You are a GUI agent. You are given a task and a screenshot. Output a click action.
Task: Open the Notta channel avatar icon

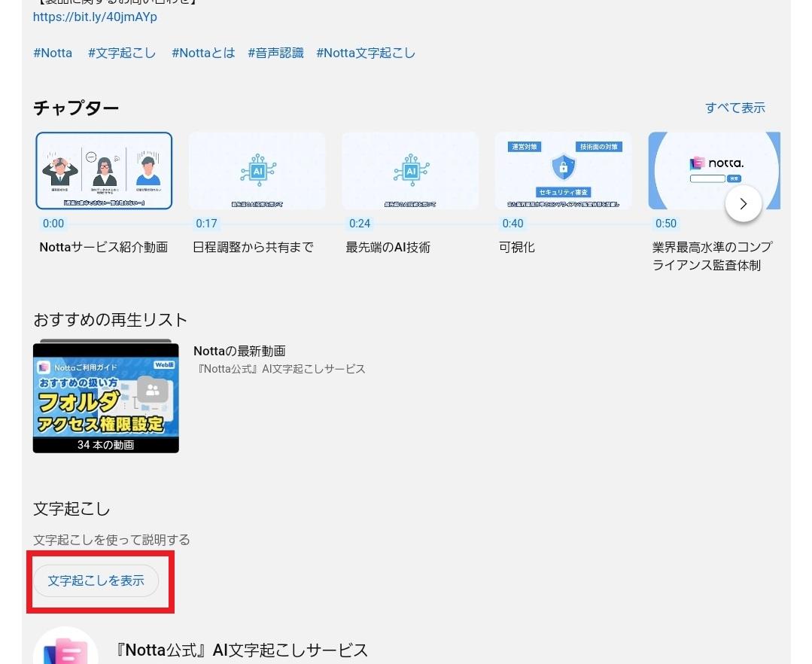coord(65,647)
